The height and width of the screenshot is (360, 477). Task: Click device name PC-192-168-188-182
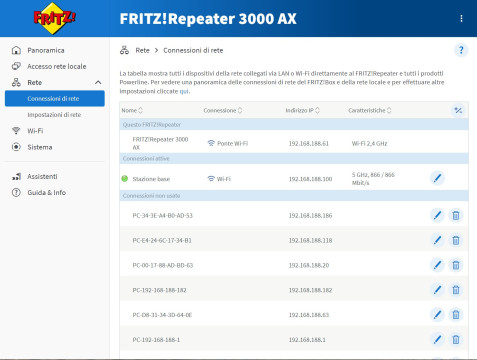pyautogui.click(x=159, y=290)
